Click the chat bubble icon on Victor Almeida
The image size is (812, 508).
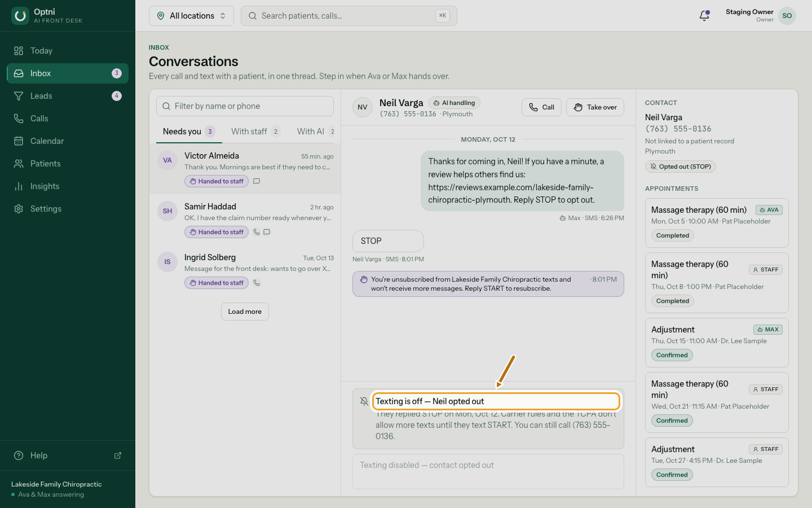tap(257, 181)
